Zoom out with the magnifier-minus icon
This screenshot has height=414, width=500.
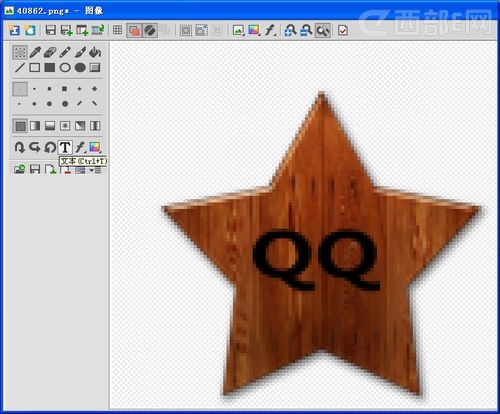[306, 30]
